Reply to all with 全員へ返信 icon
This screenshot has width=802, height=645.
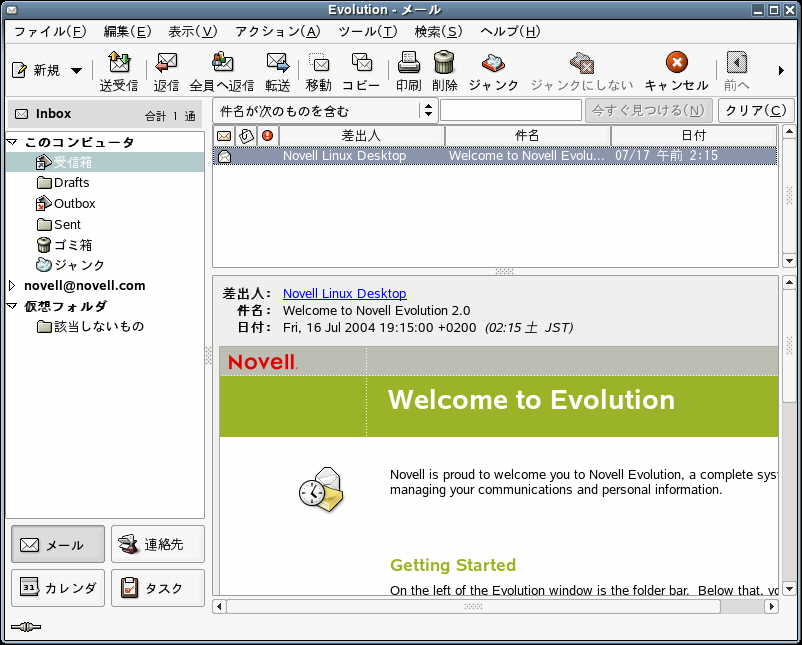[222, 62]
